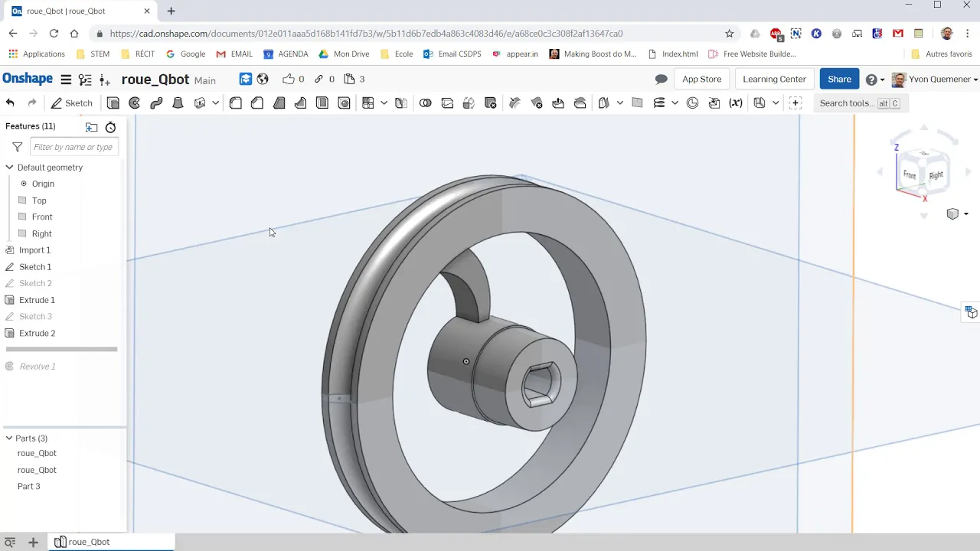Screen dimensions: 980x551
Task: Select the Chamfer tool
Action: click(257, 103)
